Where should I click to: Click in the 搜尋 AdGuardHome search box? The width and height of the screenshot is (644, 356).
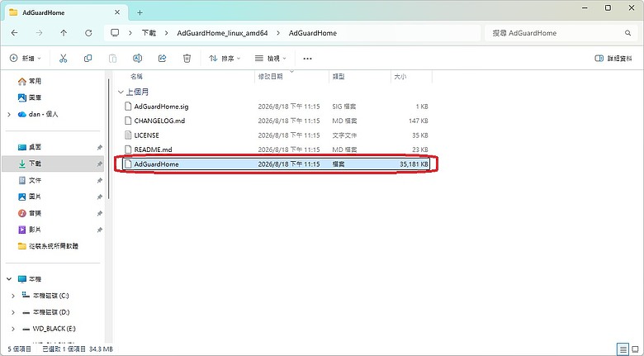tap(556, 33)
